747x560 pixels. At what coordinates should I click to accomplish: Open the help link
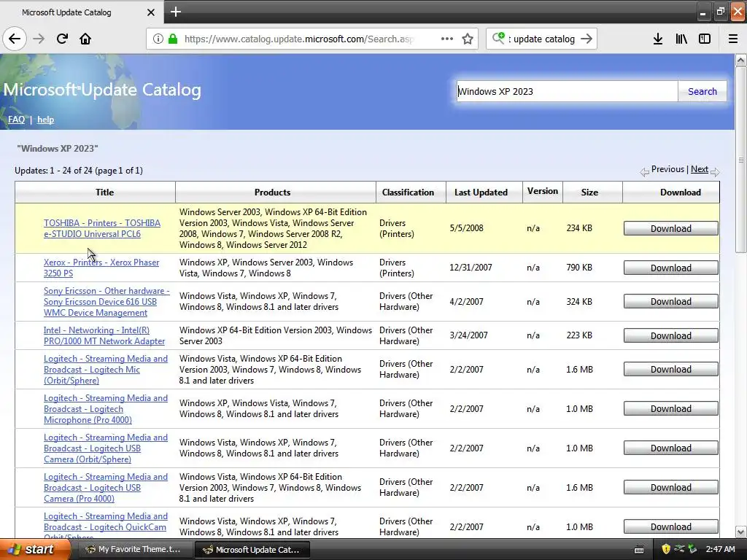click(x=46, y=120)
